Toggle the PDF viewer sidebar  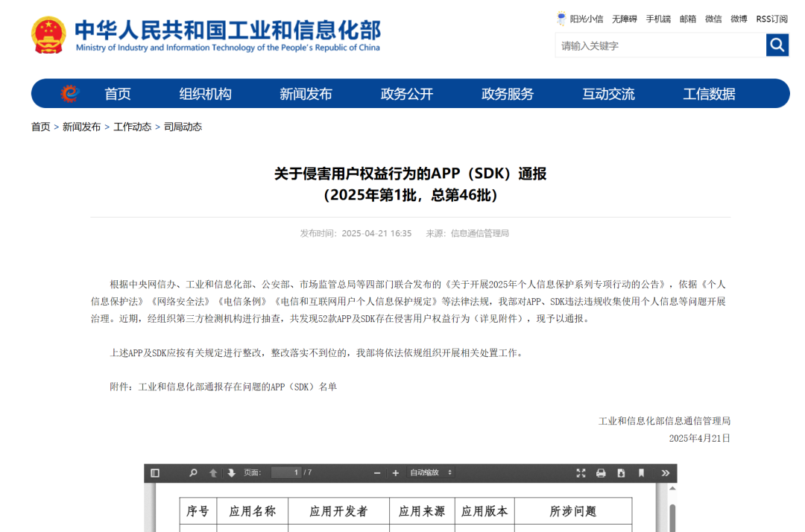[x=155, y=473]
